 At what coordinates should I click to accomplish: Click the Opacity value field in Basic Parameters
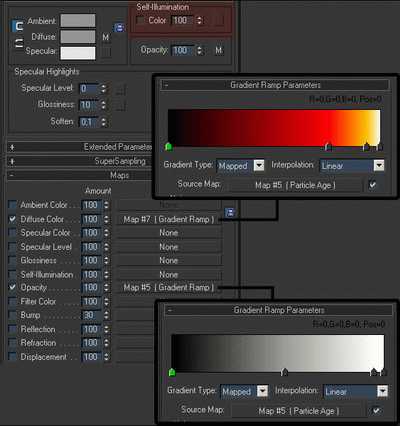(x=183, y=50)
